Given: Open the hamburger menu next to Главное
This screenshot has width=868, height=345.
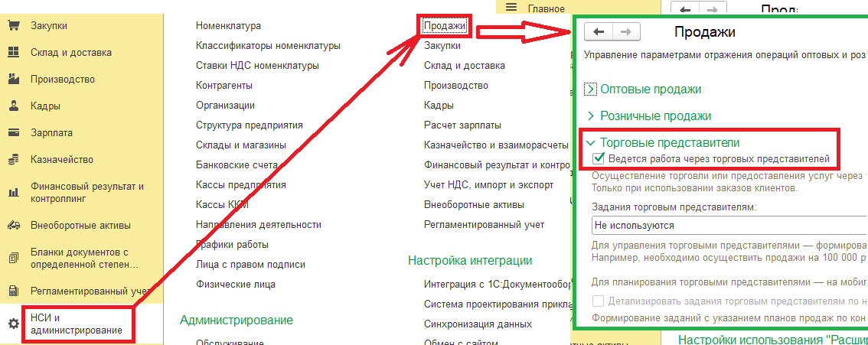Looking at the screenshot, I should pyautogui.click(x=512, y=8).
